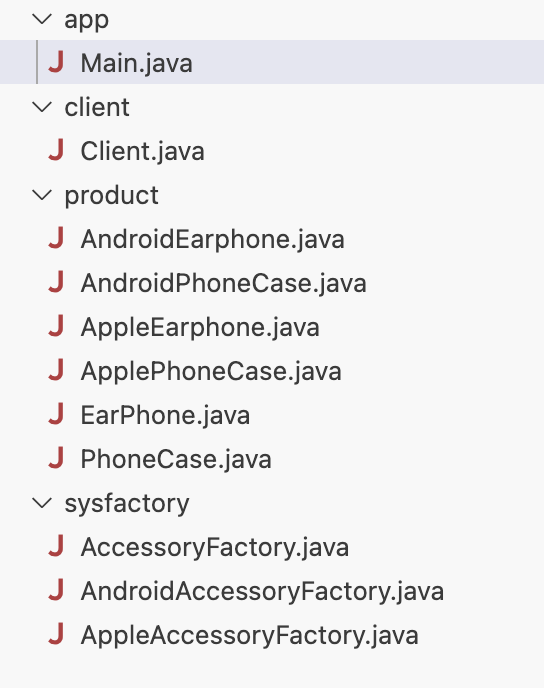Click the Java icon beside PhoneCase.java
Viewport: 544px width, 688px height.
point(57,458)
